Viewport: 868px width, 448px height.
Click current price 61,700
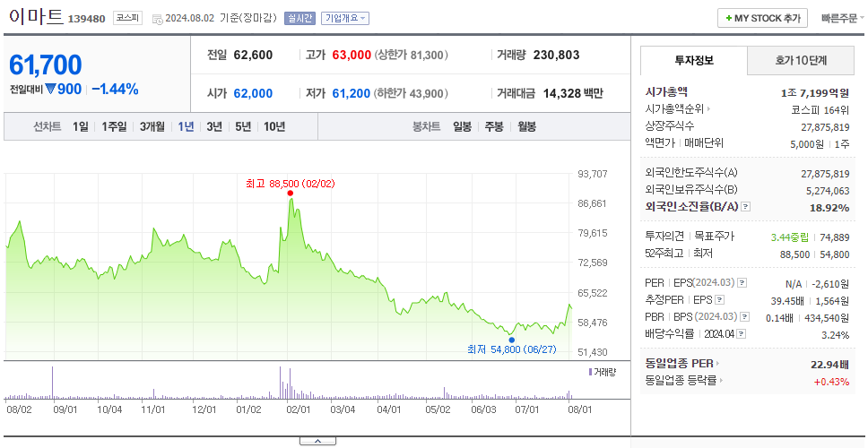click(x=46, y=65)
